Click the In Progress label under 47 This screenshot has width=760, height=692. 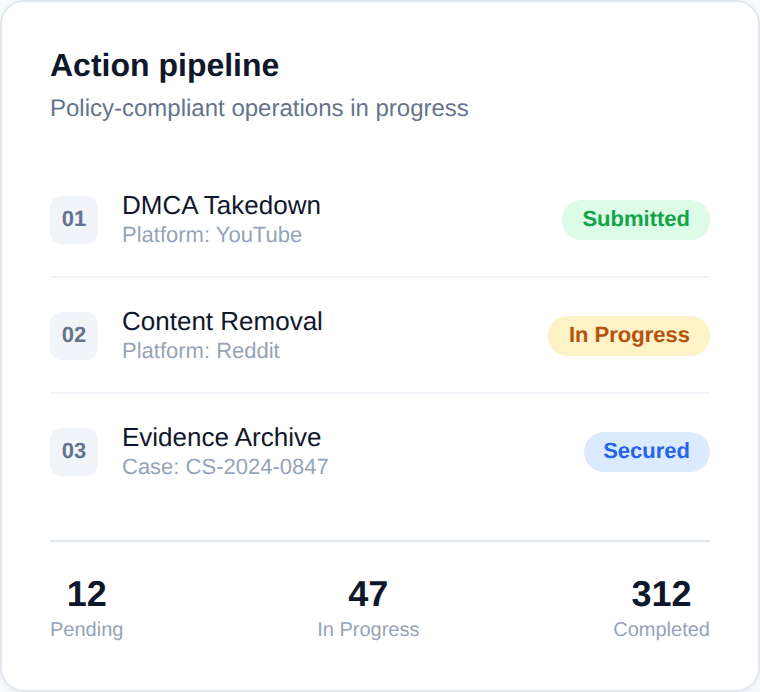[368, 629]
